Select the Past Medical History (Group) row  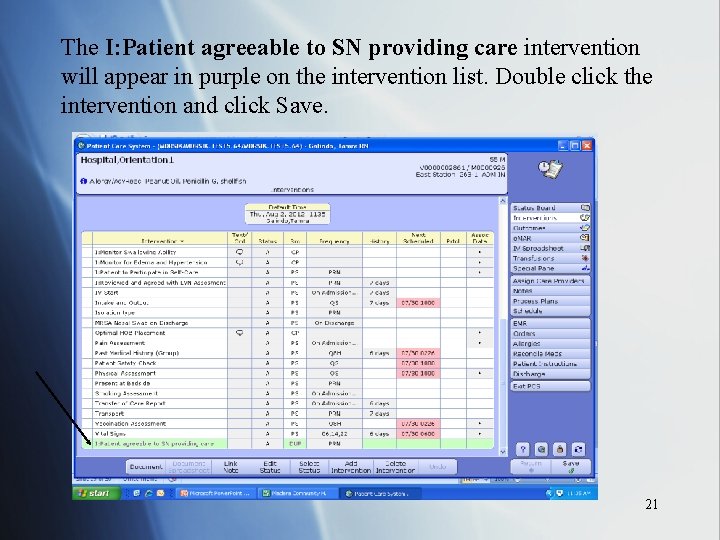[287, 353]
